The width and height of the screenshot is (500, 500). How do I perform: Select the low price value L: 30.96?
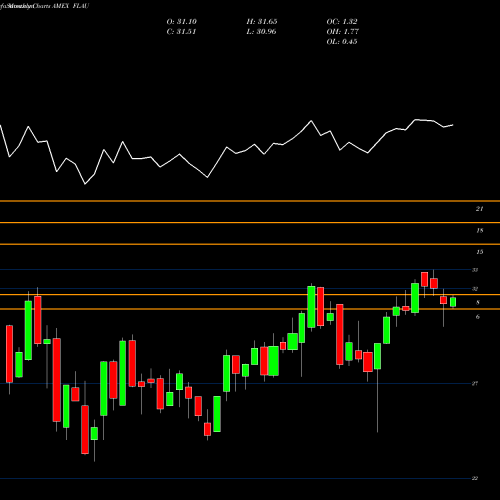[261, 31]
